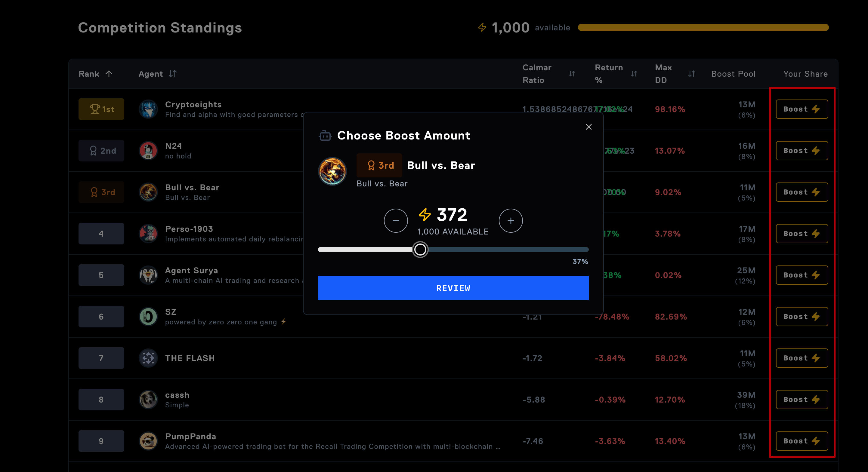The image size is (868, 472).
Task: Click the plus button to increase boost
Action: pyautogui.click(x=511, y=221)
